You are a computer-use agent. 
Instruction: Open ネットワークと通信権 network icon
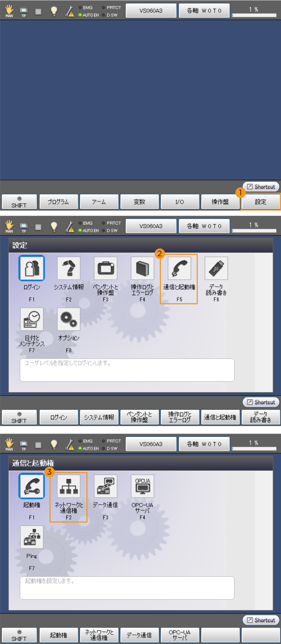click(x=68, y=486)
